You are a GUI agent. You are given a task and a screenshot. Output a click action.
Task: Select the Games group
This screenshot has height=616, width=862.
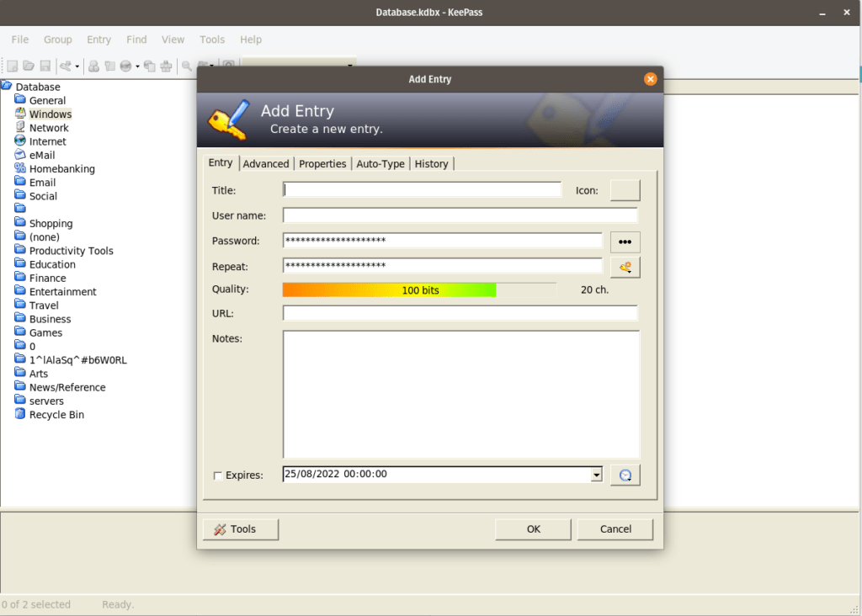[x=45, y=333]
